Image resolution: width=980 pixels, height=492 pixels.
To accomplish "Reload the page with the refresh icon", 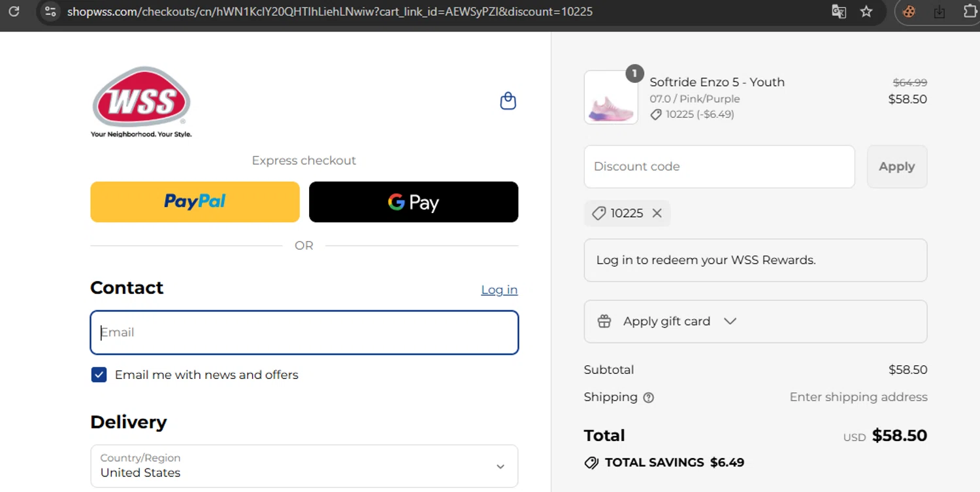I will [x=14, y=11].
